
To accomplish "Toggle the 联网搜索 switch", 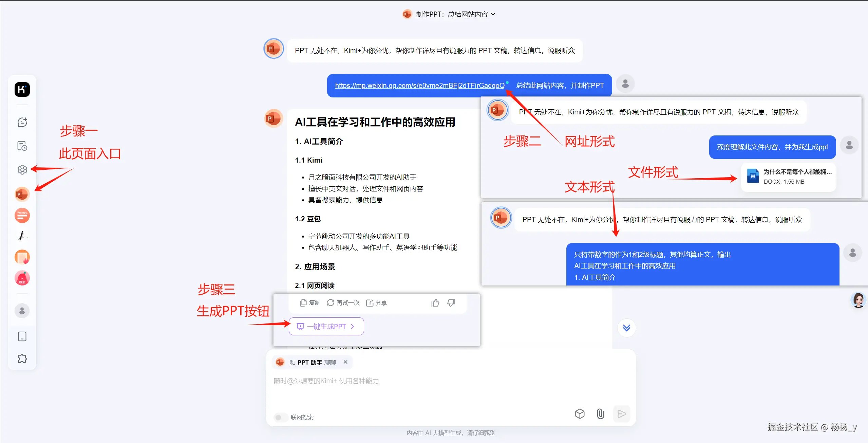I will pyautogui.click(x=280, y=417).
